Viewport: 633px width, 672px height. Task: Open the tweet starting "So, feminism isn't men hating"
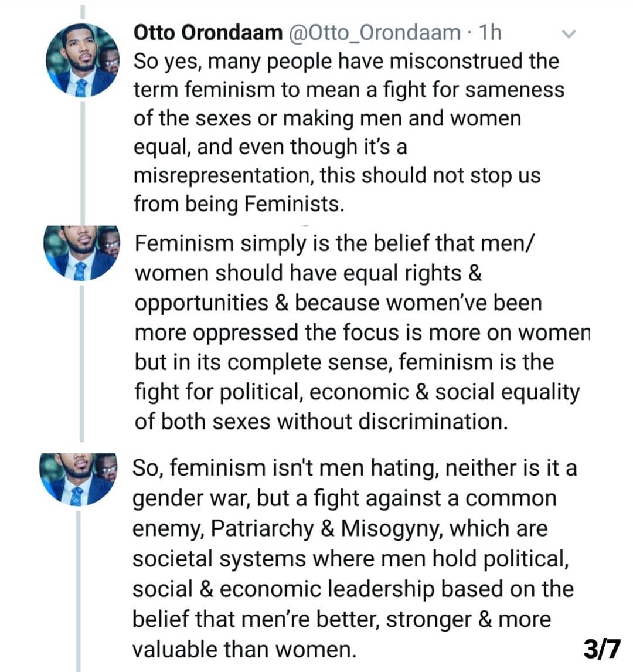pos(354,558)
